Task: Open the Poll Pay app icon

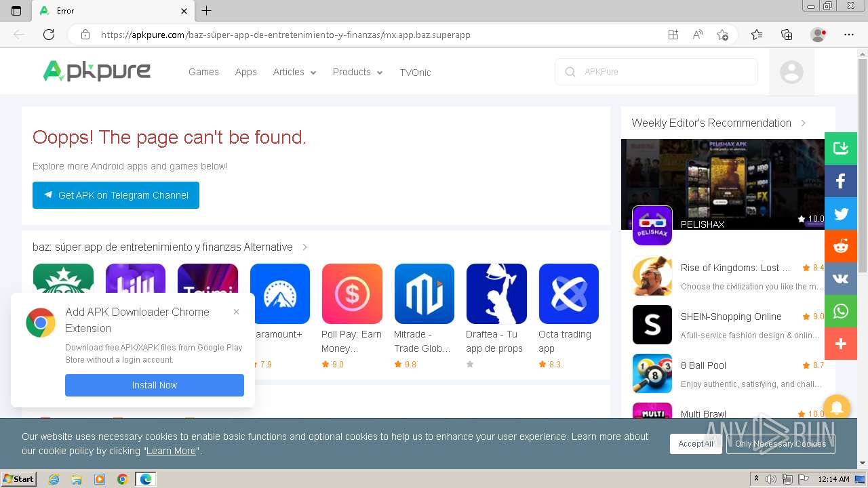Action: click(352, 293)
